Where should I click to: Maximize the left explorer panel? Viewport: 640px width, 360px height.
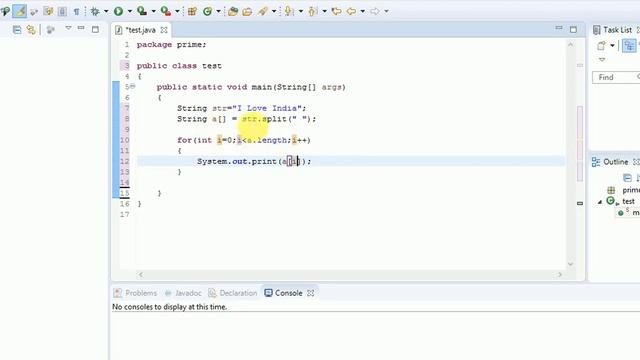(95, 29)
